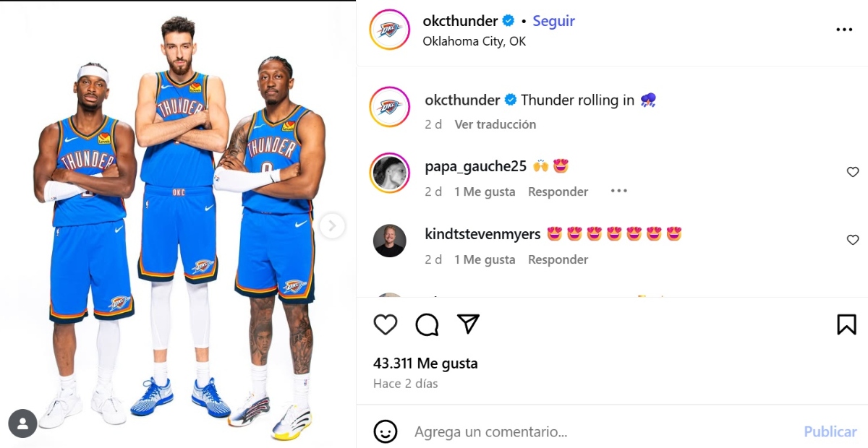Show tagged people icon on photo

22,423
